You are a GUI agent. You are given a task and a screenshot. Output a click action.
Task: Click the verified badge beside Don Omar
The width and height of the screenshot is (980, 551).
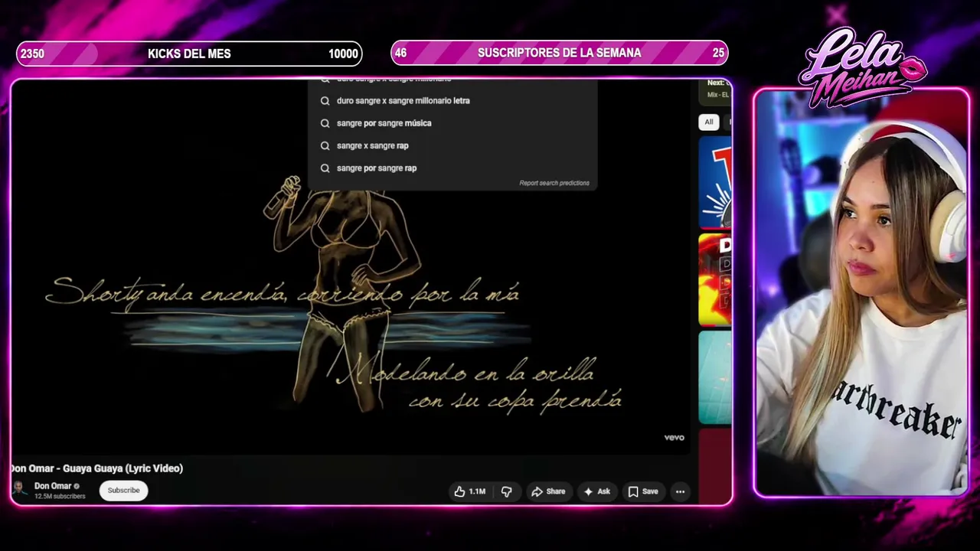pyautogui.click(x=77, y=486)
